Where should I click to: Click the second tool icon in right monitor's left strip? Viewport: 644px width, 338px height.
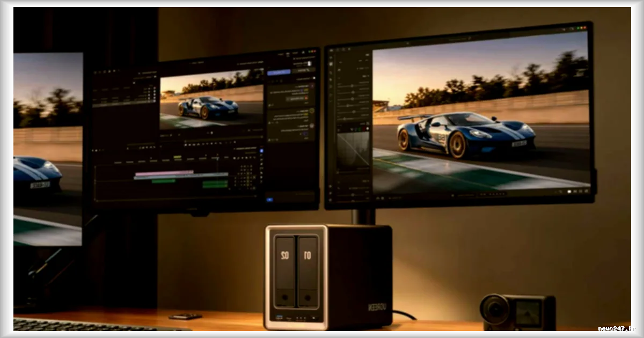331,64
